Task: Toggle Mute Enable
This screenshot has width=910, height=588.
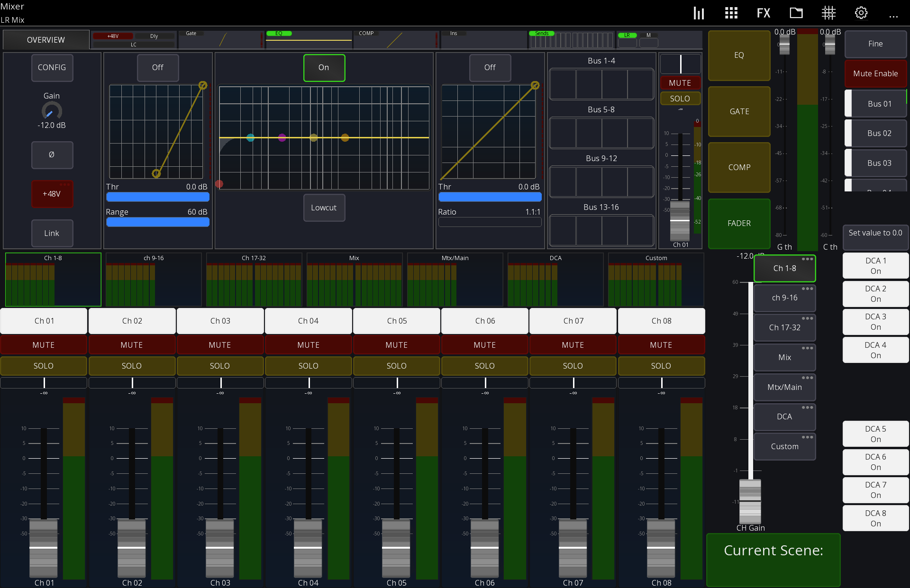Action: pos(875,73)
